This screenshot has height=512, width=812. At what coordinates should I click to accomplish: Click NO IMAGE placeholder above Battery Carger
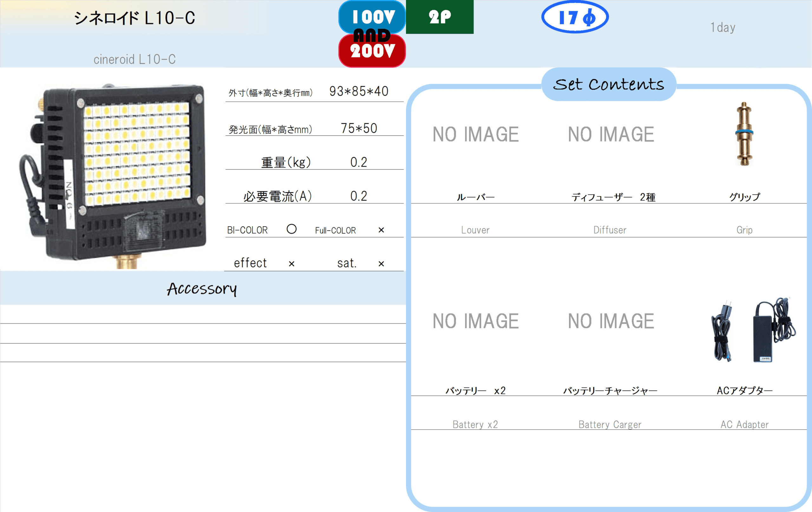pos(611,321)
